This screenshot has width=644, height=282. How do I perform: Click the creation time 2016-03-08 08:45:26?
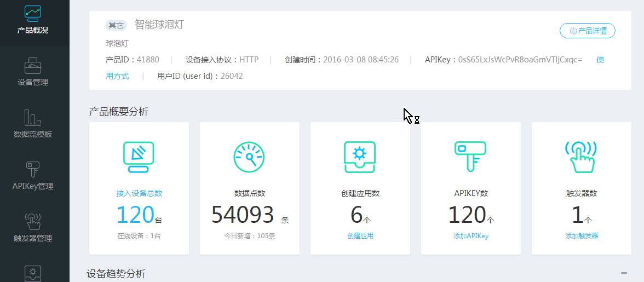click(360, 60)
